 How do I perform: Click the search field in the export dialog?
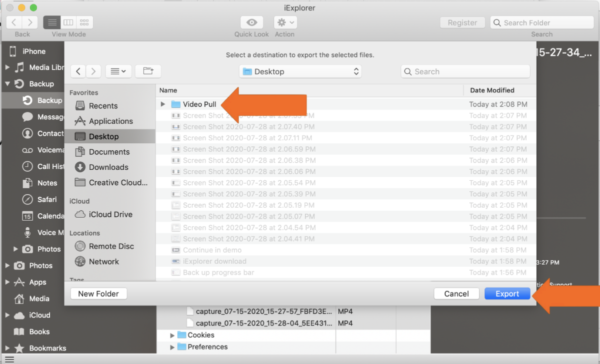pyautogui.click(x=465, y=71)
